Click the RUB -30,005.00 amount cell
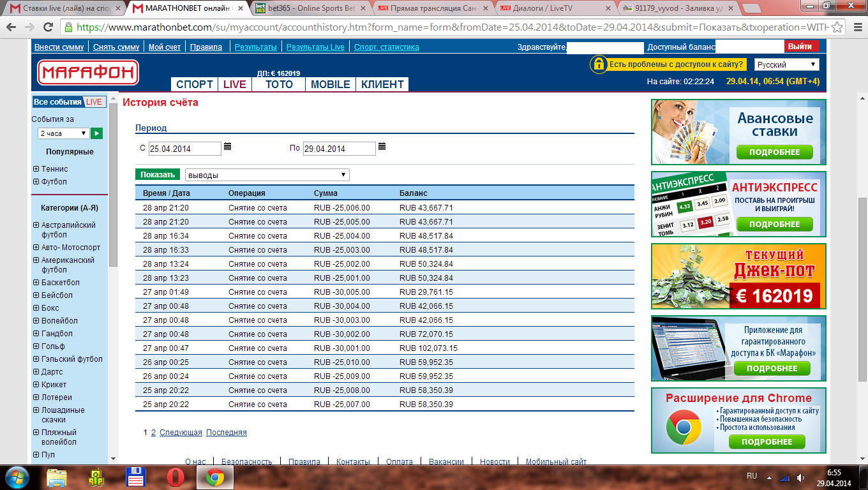 342,292
